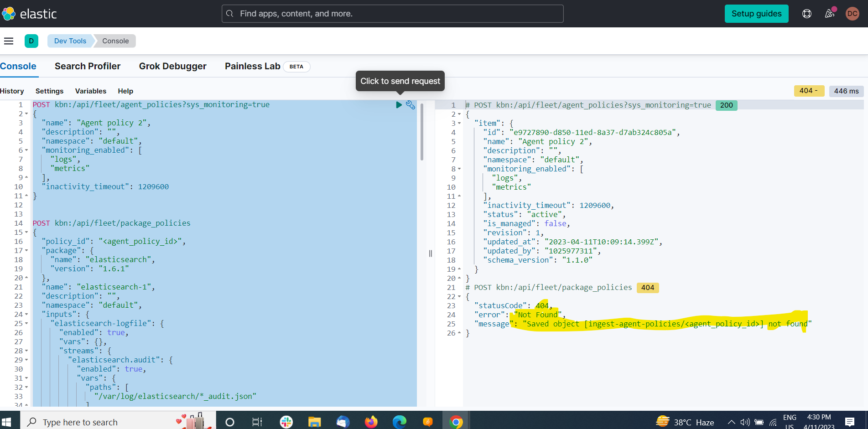Image resolution: width=868 pixels, height=429 pixels.
Task: Click the 200 status badge on response line 1
Action: (726, 105)
